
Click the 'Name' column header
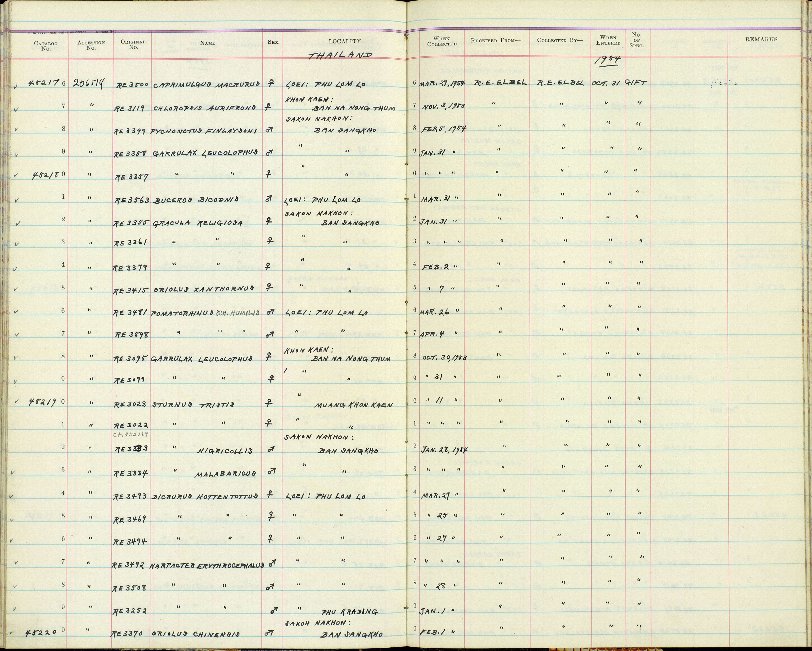208,43
